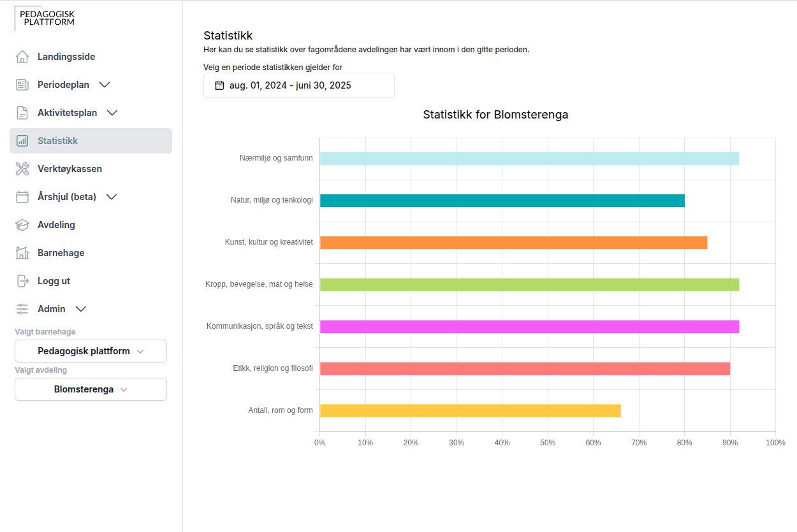Viewport: 797px width, 532px height.
Task: Click the document icon beside Aktivitetsplan
Action: coord(22,113)
